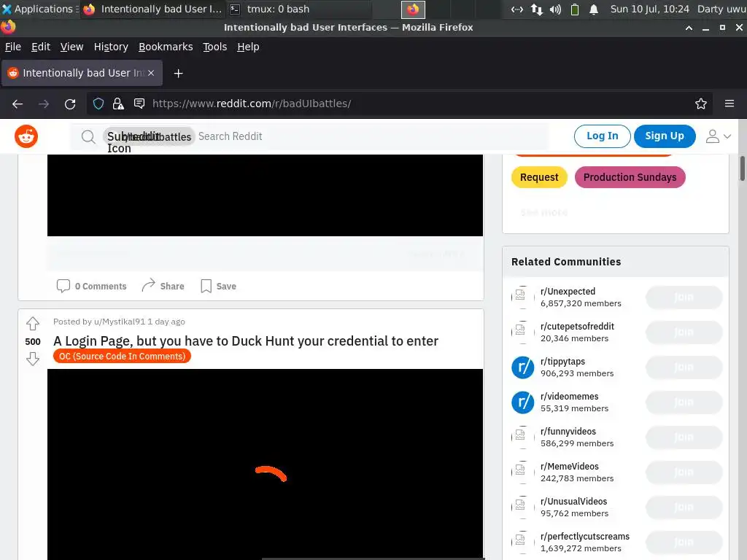Reload the page with refresh icon
Screen dimensions: 747x560
[x=70, y=104]
